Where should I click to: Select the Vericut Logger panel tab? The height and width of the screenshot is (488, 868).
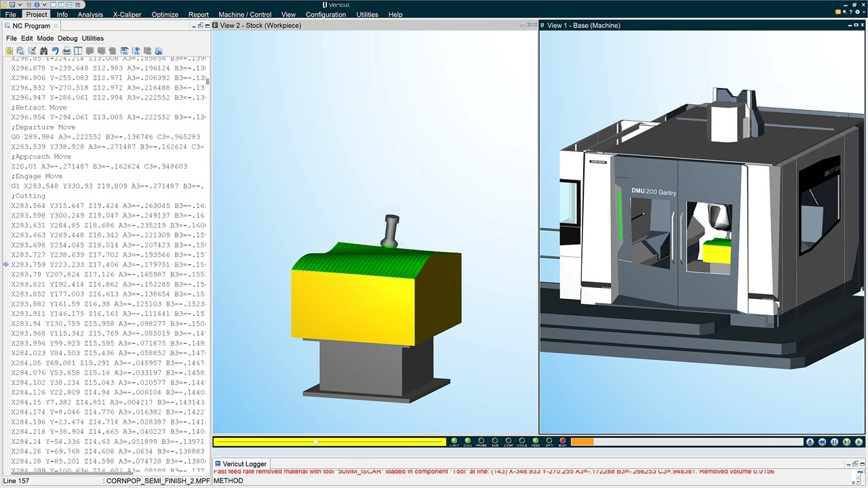pos(241,464)
